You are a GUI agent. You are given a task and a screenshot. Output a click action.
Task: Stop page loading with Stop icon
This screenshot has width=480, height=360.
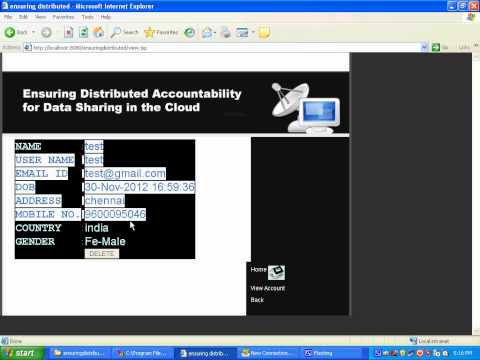coord(69,32)
